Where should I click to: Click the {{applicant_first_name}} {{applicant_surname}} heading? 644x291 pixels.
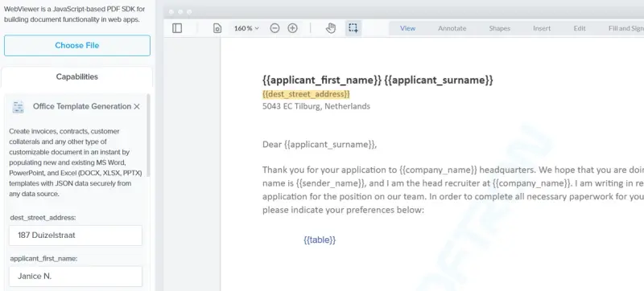click(378, 80)
